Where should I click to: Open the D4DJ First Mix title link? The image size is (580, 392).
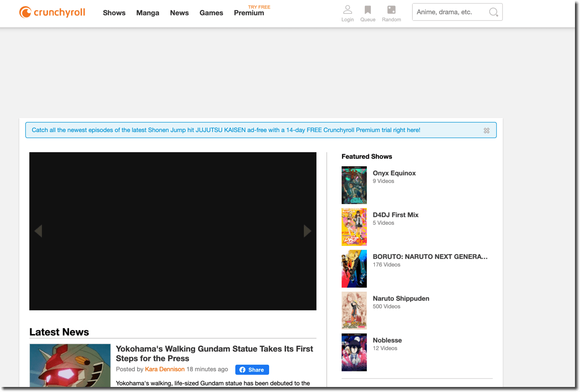coord(396,215)
